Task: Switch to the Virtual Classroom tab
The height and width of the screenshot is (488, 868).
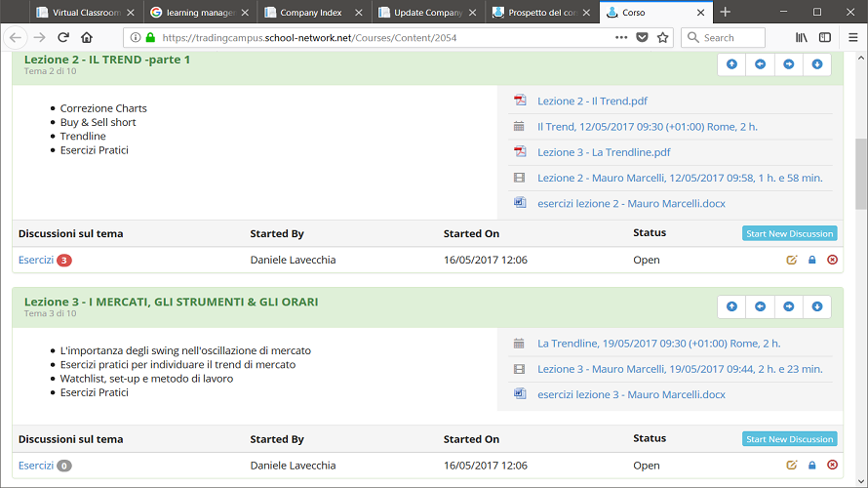Action: 86,12
